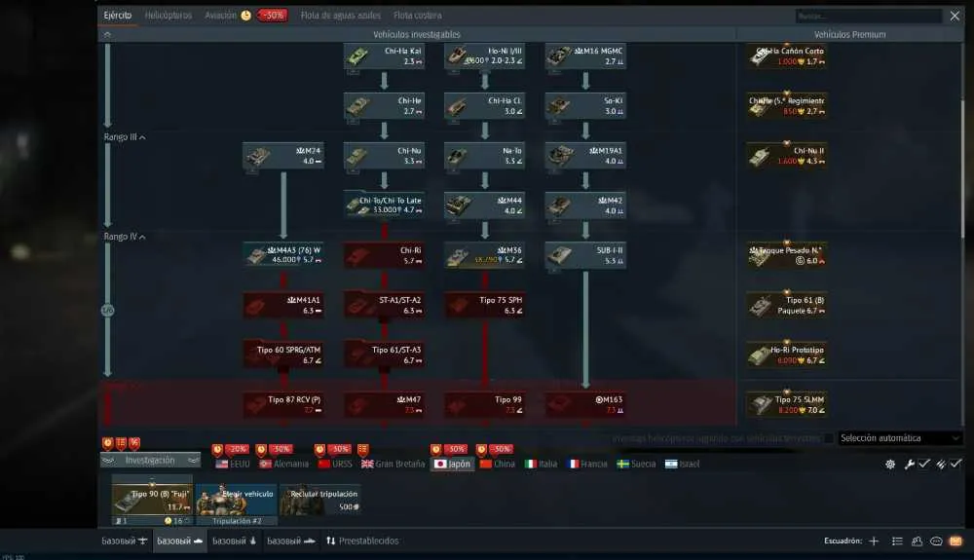
Task: Switch to the Helicópteros tab
Action: pyautogui.click(x=169, y=15)
